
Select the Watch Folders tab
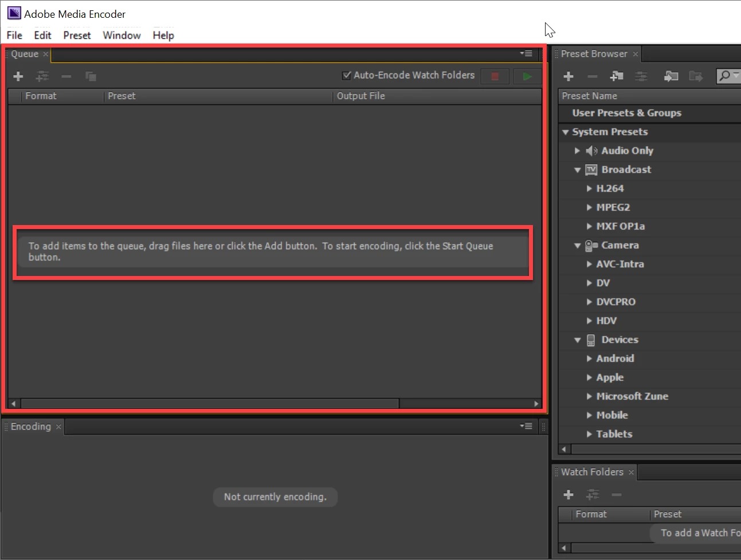tap(592, 472)
